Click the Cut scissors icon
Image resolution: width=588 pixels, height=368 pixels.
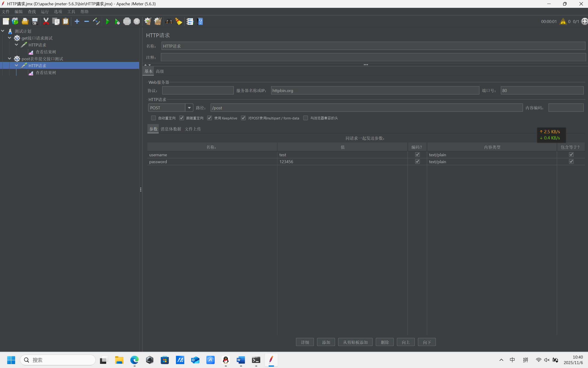point(46,22)
